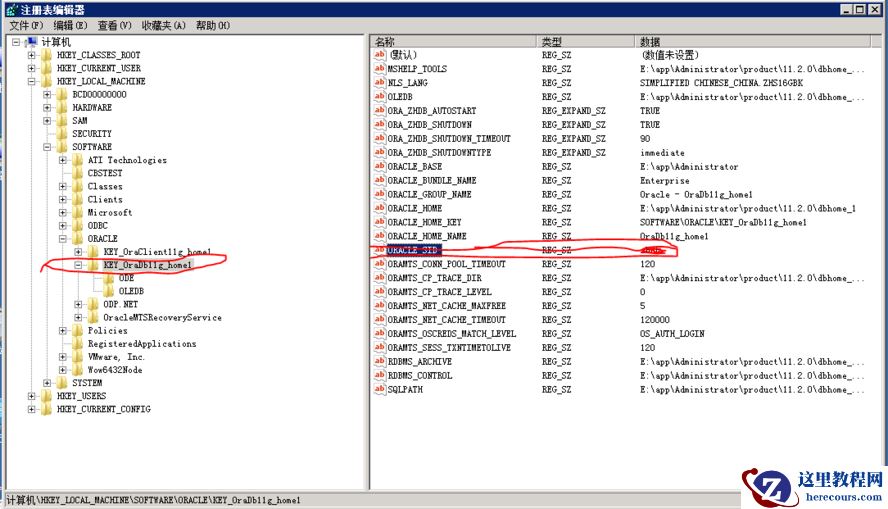
Task: Select the ORAMTS_NET_CACHE_MAXFREE value name
Action: (446, 306)
